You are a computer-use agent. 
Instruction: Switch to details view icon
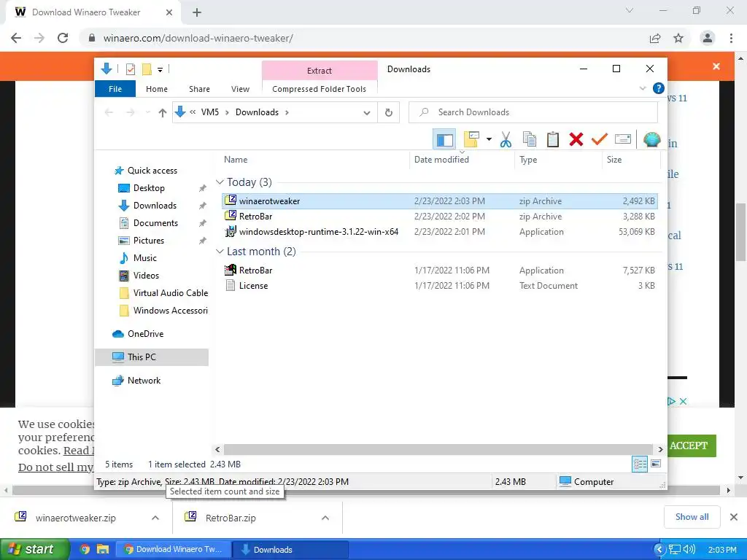[x=639, y=464]
